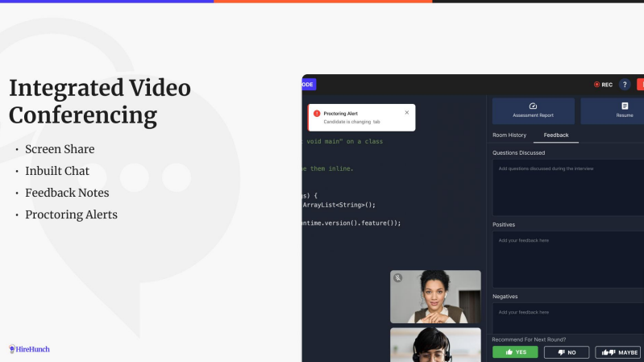Click the Negatives feedback text field
Viewport: 644px width, 362px height.
[568, 318]
